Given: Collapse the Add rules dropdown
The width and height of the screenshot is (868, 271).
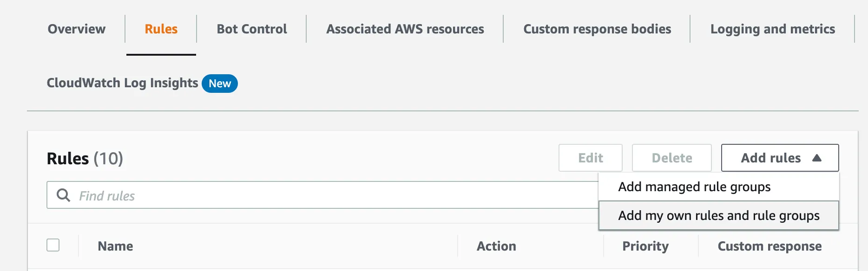Looking at the screenshot, I should point(780,158).
